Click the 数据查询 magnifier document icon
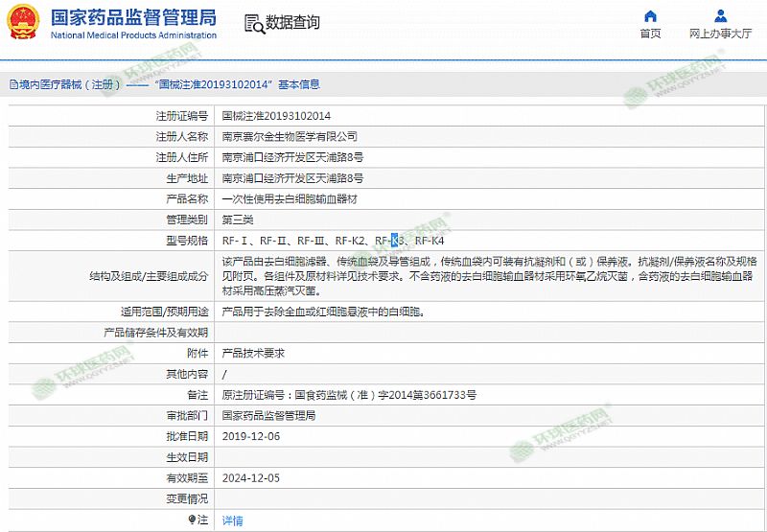The height and width of the screenshot is (532, 767). 253,24
